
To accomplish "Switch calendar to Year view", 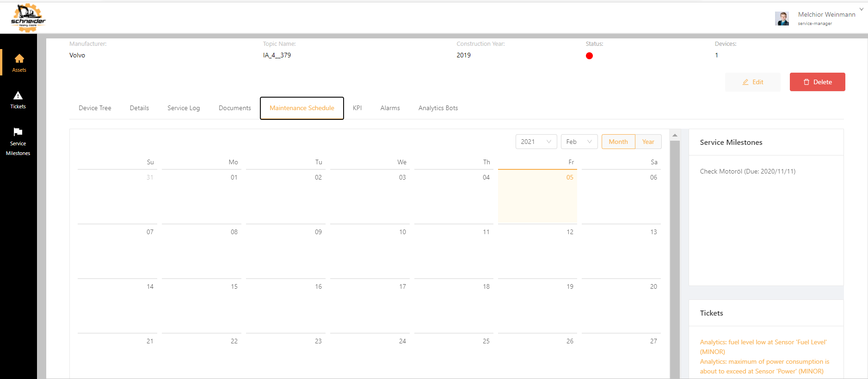I will (x=648, y=142).
